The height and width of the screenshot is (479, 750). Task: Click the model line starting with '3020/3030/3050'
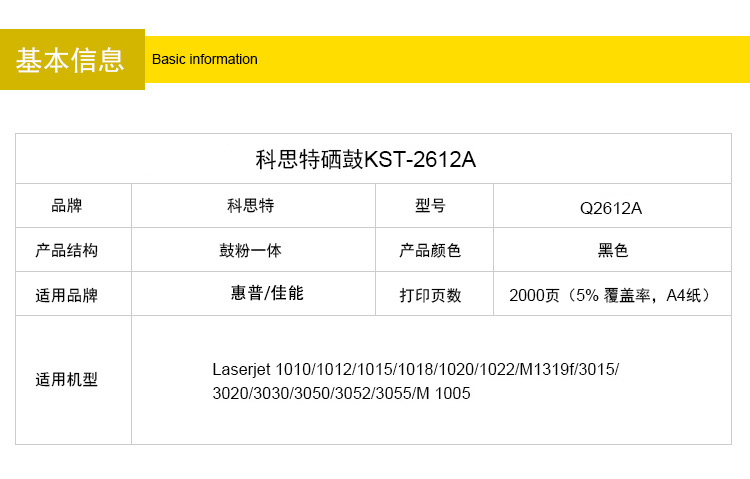342,393
